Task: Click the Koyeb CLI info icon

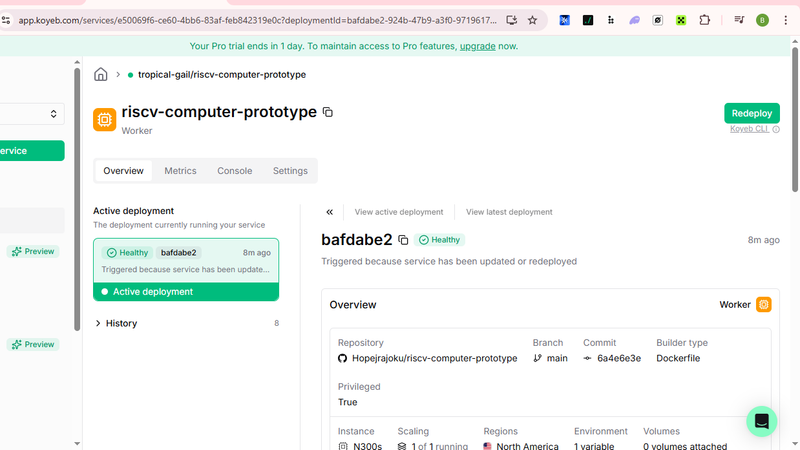Action: click(776, 130)
